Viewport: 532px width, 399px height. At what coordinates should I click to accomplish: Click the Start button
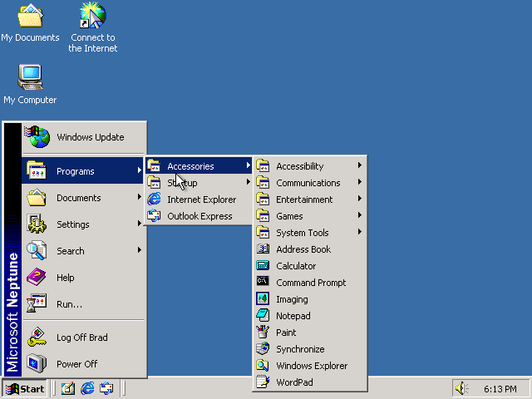24,388
